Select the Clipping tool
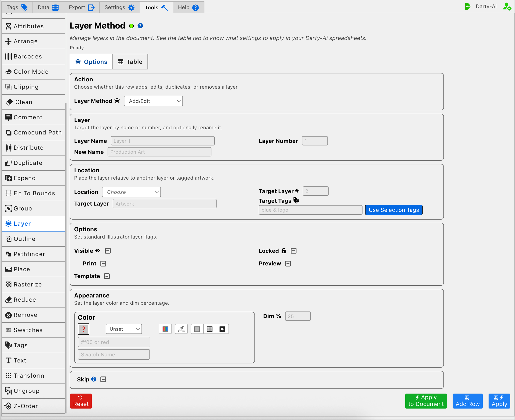Viewport: 515px width, 420px height. click(33, 87)
